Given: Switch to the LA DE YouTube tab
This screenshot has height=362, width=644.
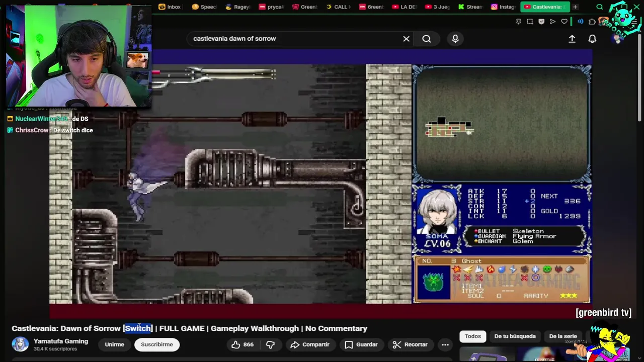Looking at the screenshot, I should (x=405, y=7).
